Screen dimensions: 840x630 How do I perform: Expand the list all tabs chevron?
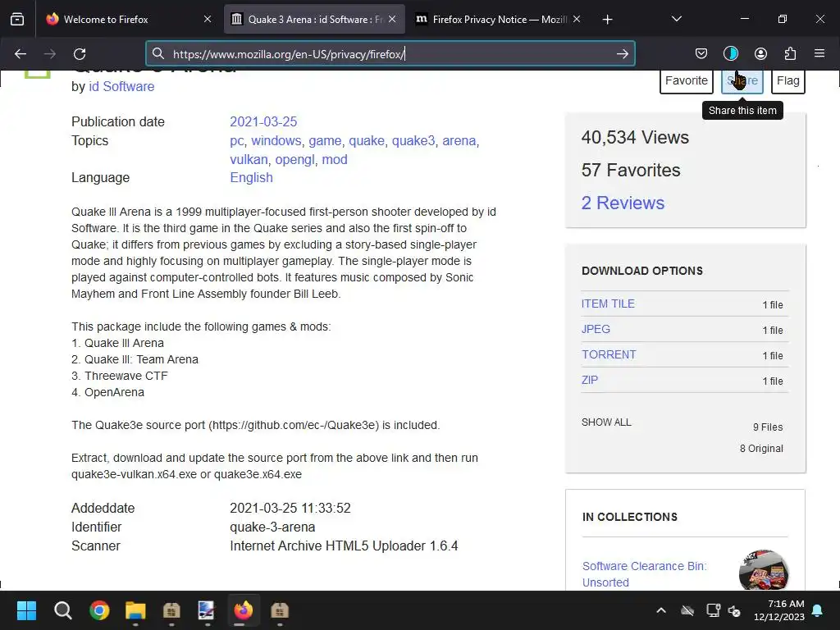[x=677, y=20]
